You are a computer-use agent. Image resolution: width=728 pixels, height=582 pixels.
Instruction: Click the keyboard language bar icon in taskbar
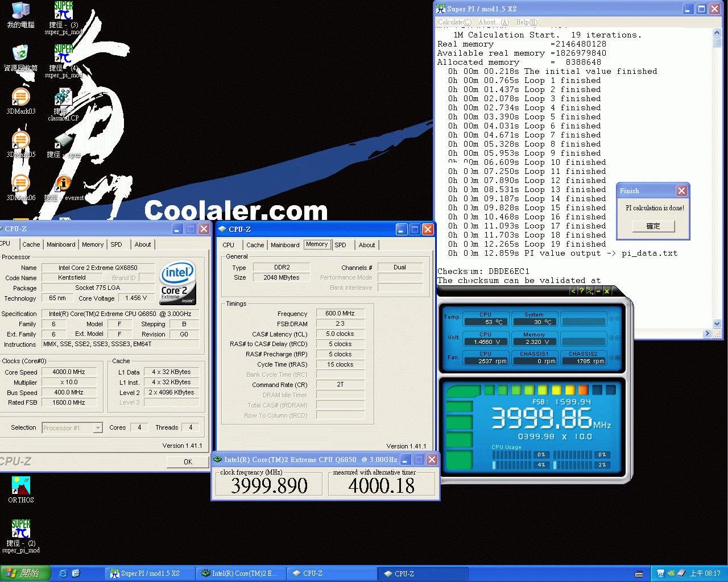pyautogui.click(x=639, y=573)
